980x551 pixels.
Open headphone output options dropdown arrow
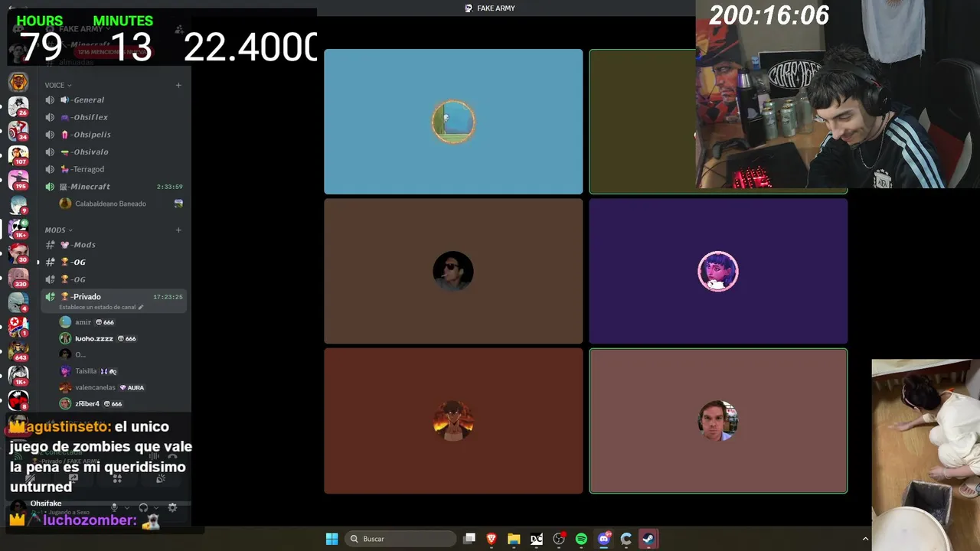[156, 507]
